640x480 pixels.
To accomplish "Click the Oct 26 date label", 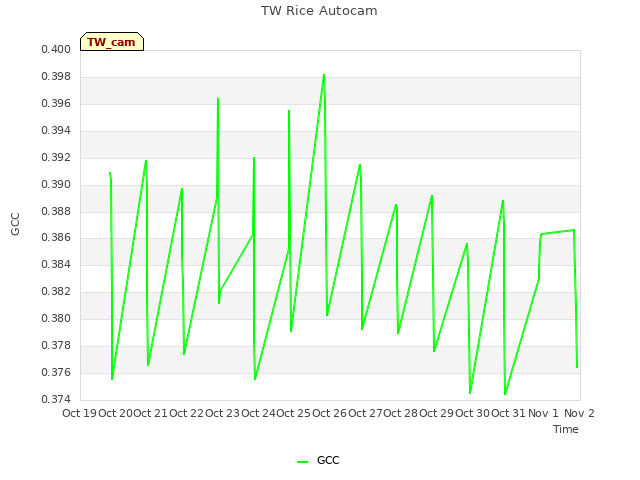I will coord(330,413).
